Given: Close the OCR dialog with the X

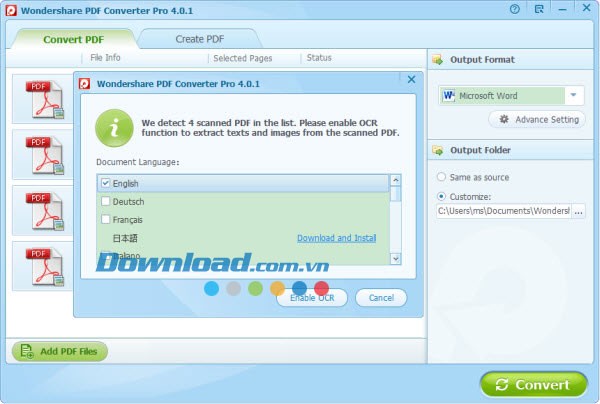Looking at the screenshot, I should click(411, 80).
